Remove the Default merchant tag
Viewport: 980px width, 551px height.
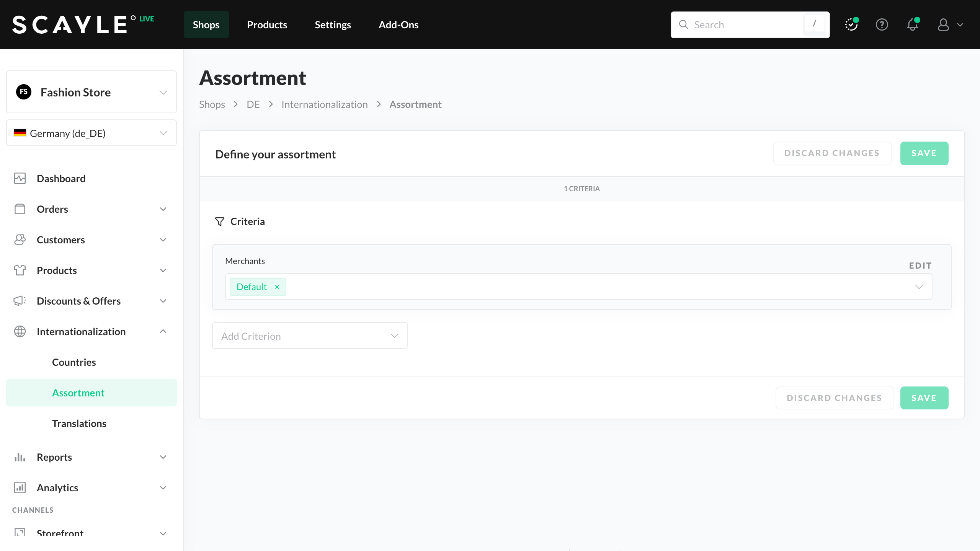(x=277, y=287)
